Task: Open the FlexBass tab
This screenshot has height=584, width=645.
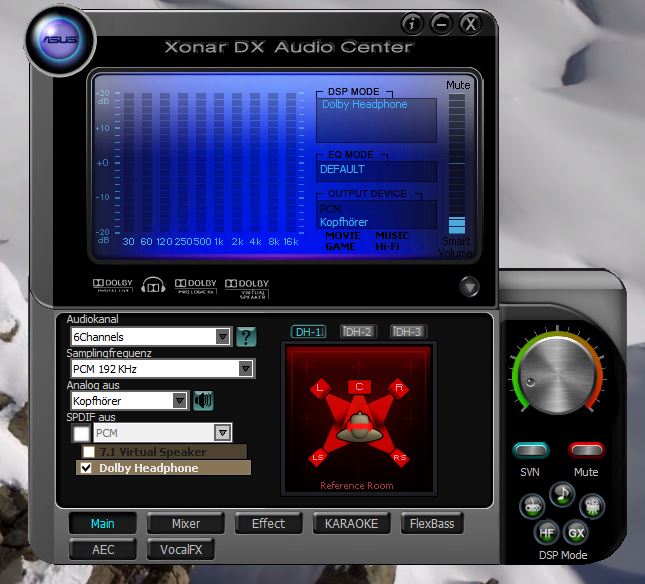Action: [432, 523]
